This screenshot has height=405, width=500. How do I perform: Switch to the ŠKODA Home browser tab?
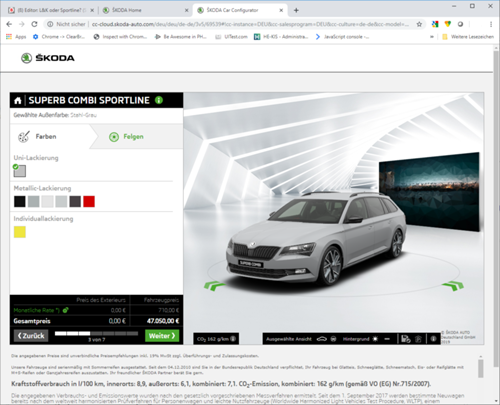145,10
